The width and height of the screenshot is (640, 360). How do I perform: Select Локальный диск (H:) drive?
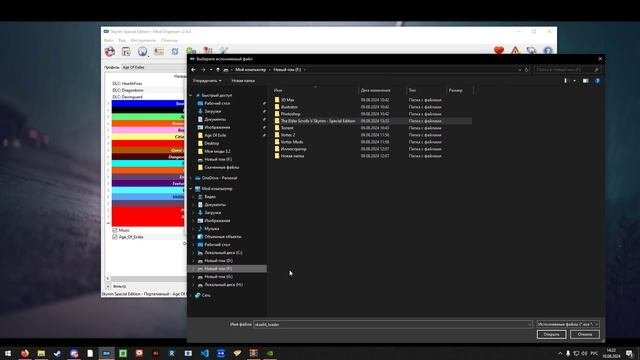[x=223, y=285]
